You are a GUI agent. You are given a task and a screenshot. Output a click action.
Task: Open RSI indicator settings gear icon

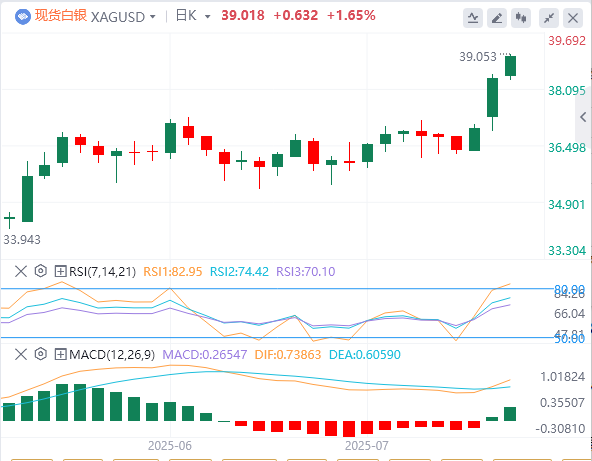40,271
